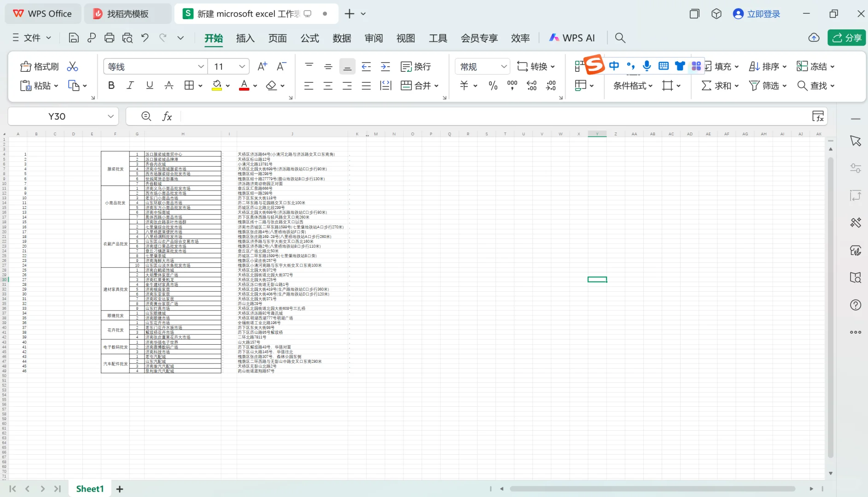Align text left
868x497 pixels.
[309, 86]
